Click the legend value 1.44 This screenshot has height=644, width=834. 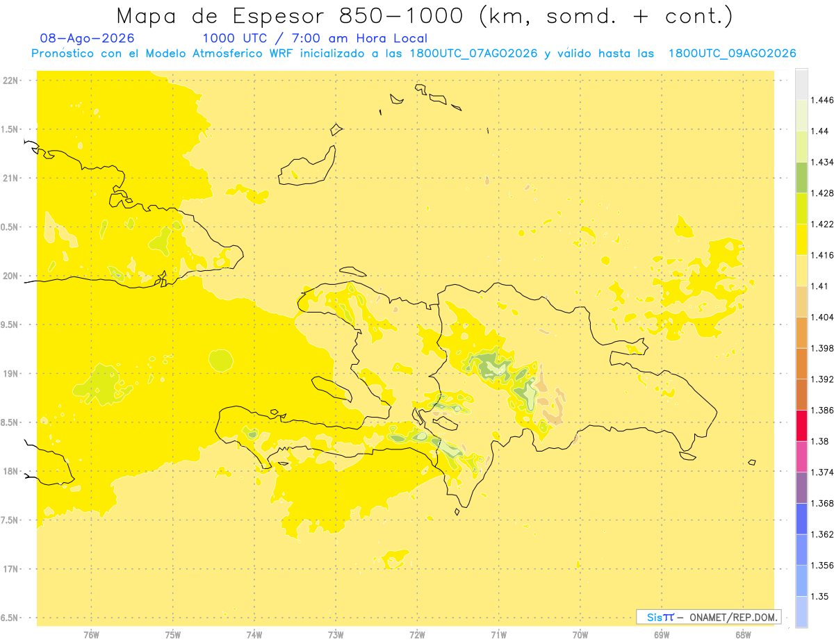(820, 131)
